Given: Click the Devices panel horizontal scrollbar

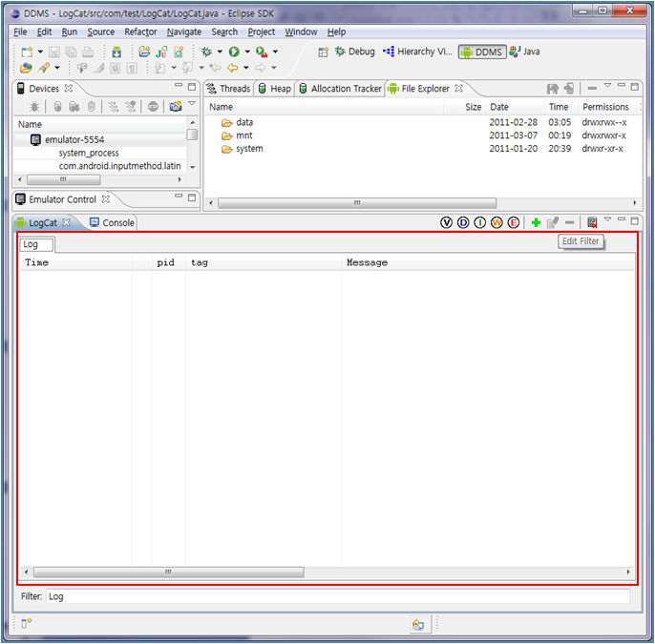Looking at the screenshot, I should (63, 180).
